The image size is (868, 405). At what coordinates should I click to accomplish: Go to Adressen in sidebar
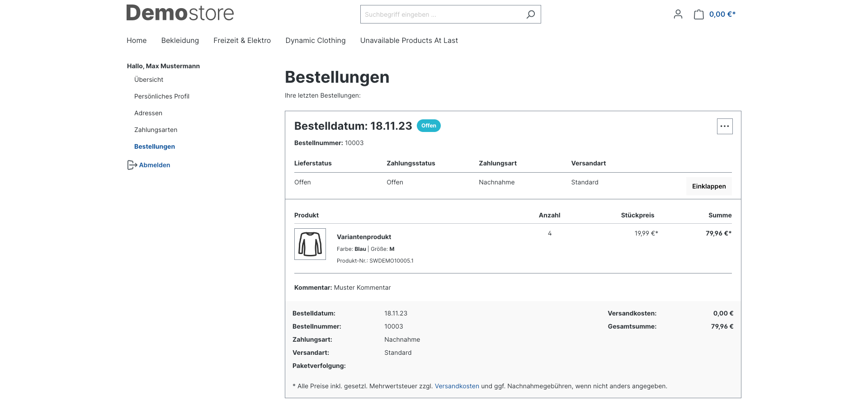[x=148, y=113]
